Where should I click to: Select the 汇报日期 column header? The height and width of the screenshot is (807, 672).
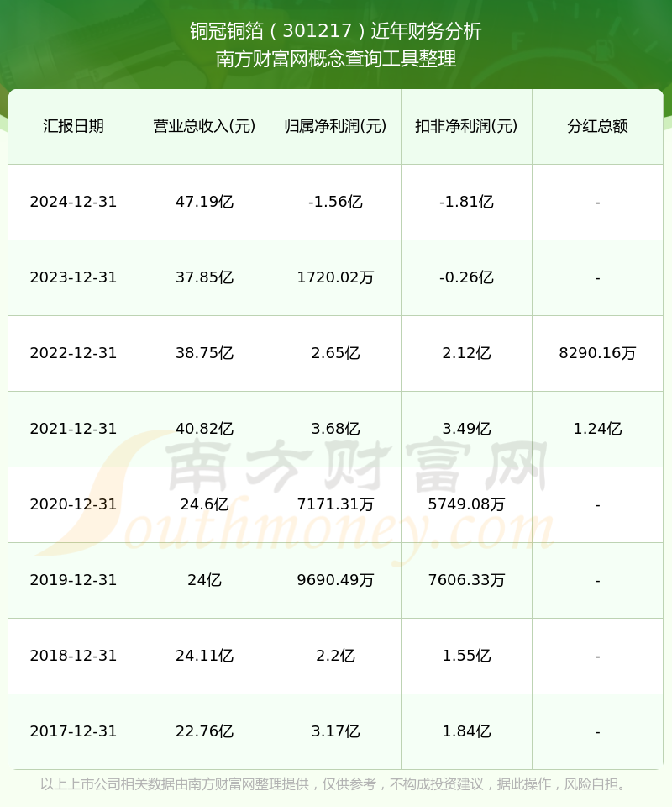74,126
